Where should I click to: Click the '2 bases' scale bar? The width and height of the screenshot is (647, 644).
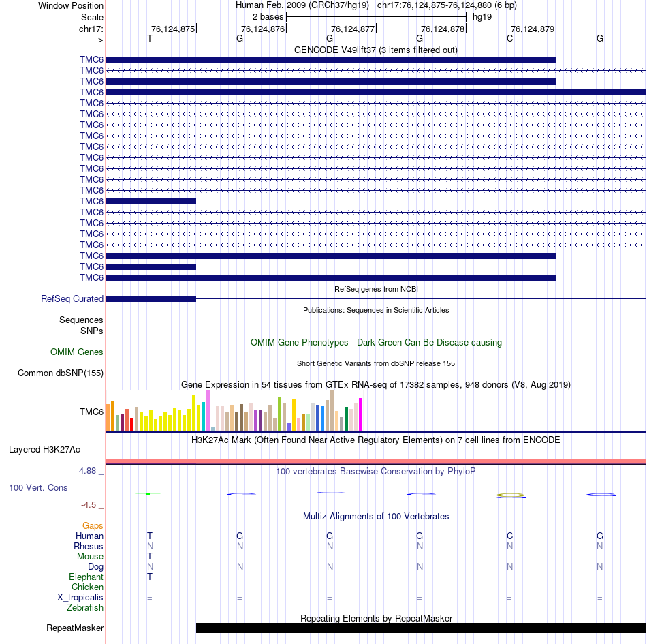coord(376,17)
